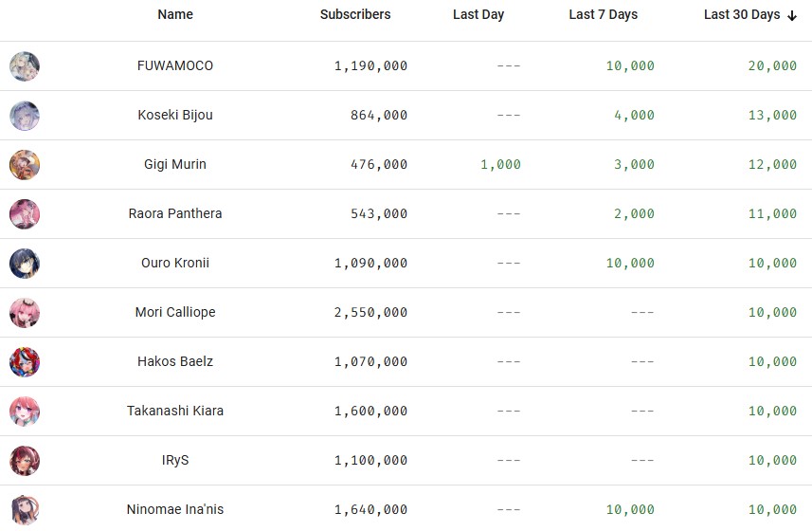Open Ouro Kronii's avatar icon
The width and height of the screenshot is (812, 531).
click(25, 264)
